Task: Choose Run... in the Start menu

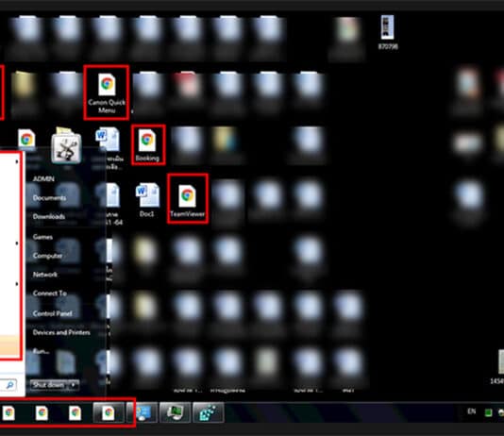Action: point(41,351)
